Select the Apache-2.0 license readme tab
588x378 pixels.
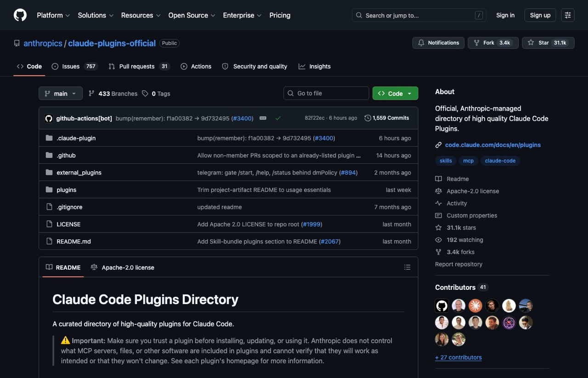[x=123, y=267]
